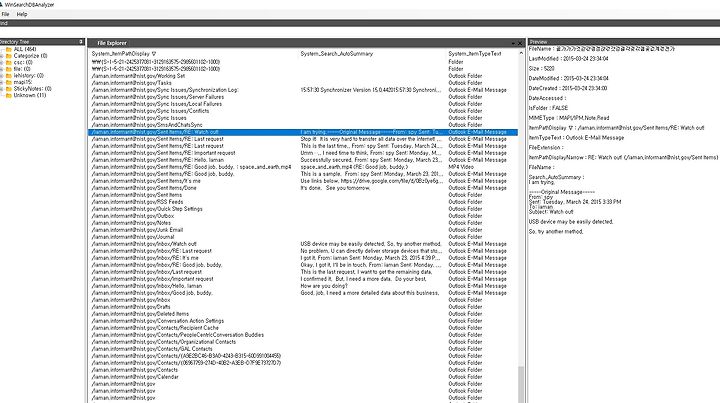
Task: Select the Drafts folder row
Action: (303, 307)
